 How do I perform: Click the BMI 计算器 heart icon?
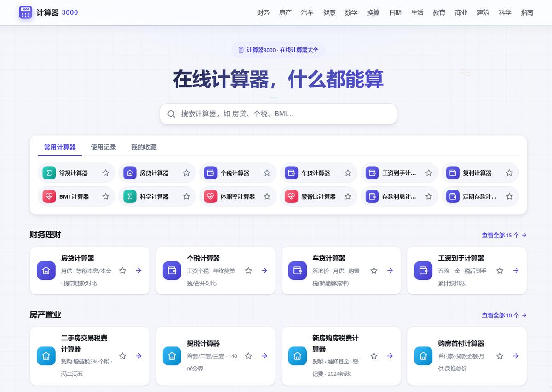click(x=49, y=196)
